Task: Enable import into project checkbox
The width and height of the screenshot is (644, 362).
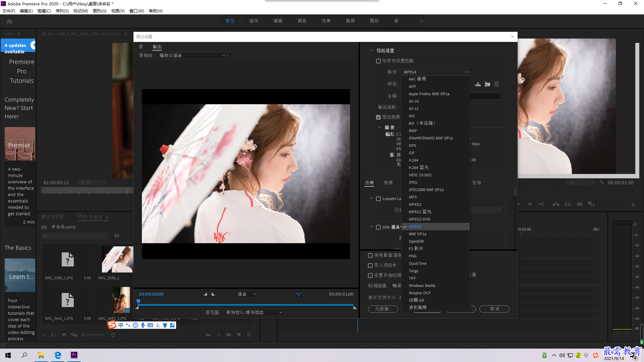Action: [x=370, y=265]
